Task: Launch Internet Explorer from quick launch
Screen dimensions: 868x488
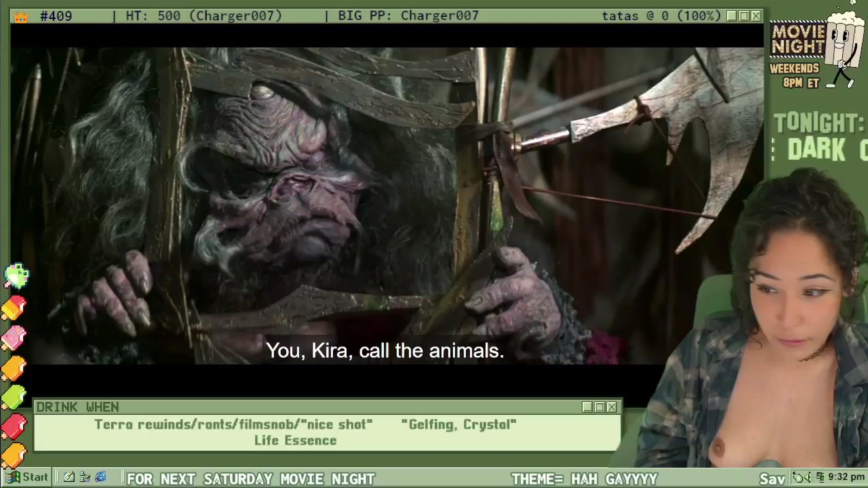Action: (x=100, y=477)
